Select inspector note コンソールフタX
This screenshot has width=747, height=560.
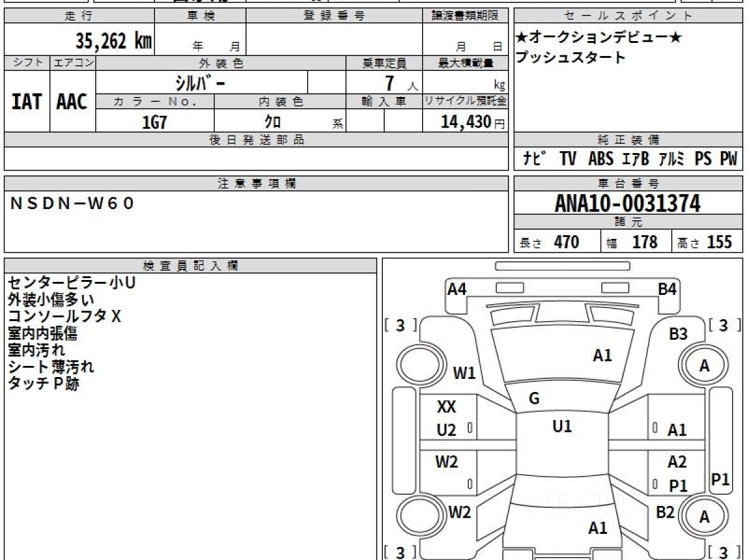[x=64, y=316]
